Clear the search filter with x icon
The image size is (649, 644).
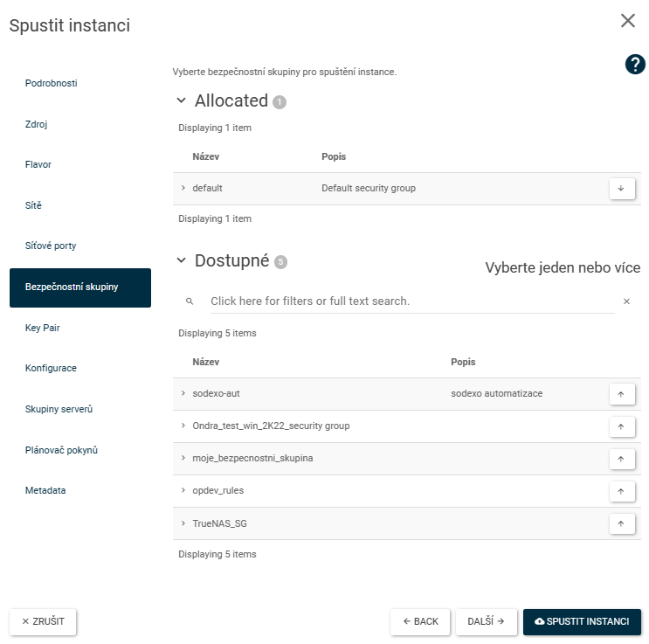coord(626,301)
